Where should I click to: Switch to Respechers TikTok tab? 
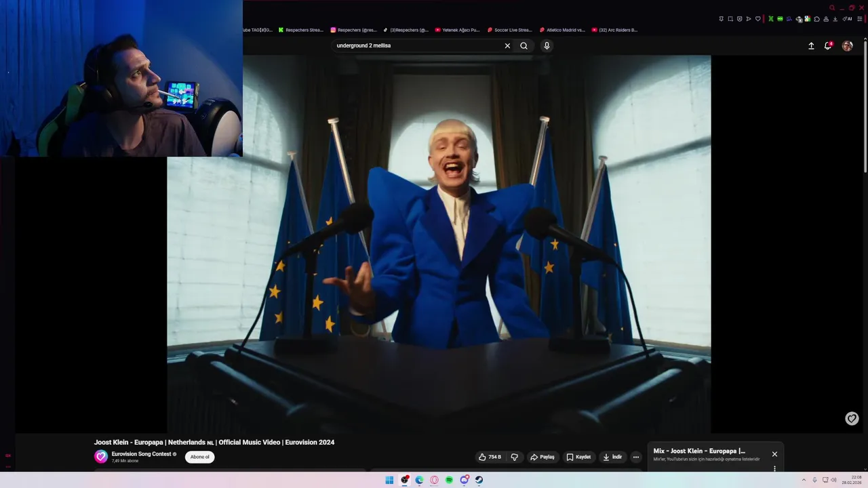pos(406,30)
